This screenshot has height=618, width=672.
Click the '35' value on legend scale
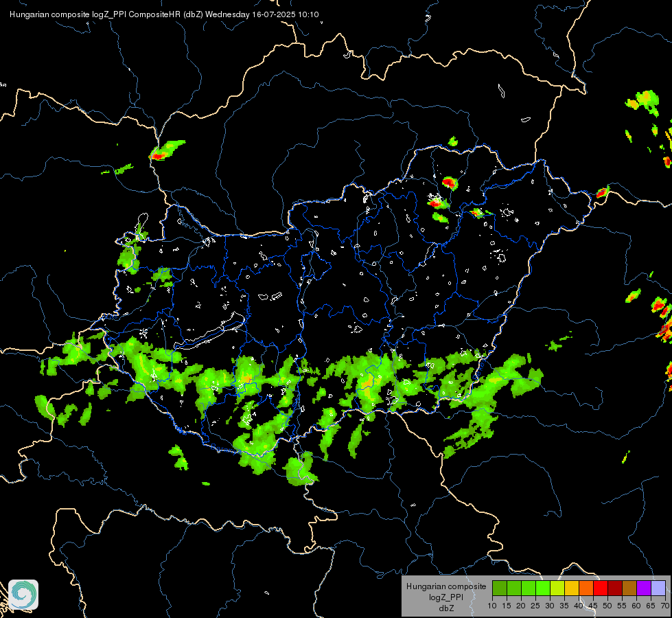564,606
